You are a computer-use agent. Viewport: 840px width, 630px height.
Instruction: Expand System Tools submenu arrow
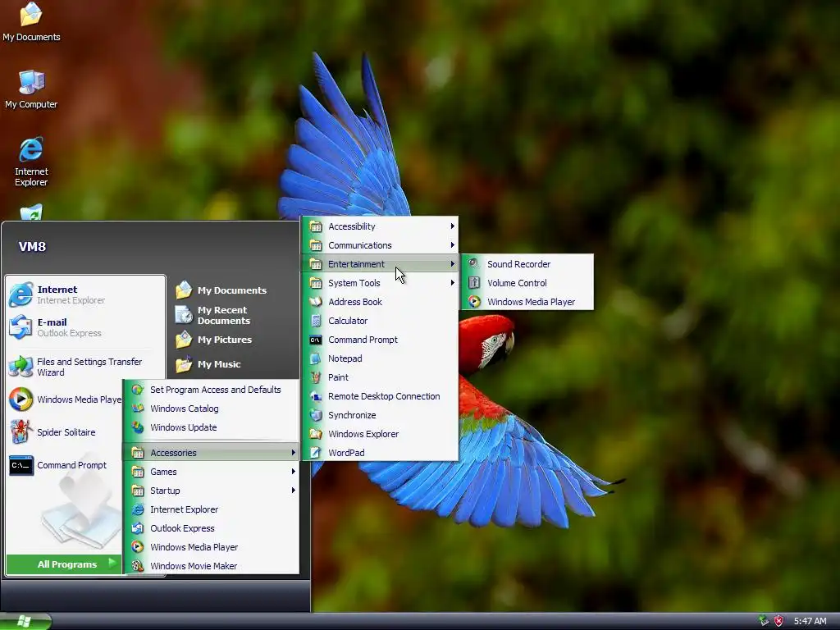tap(452, 283)
